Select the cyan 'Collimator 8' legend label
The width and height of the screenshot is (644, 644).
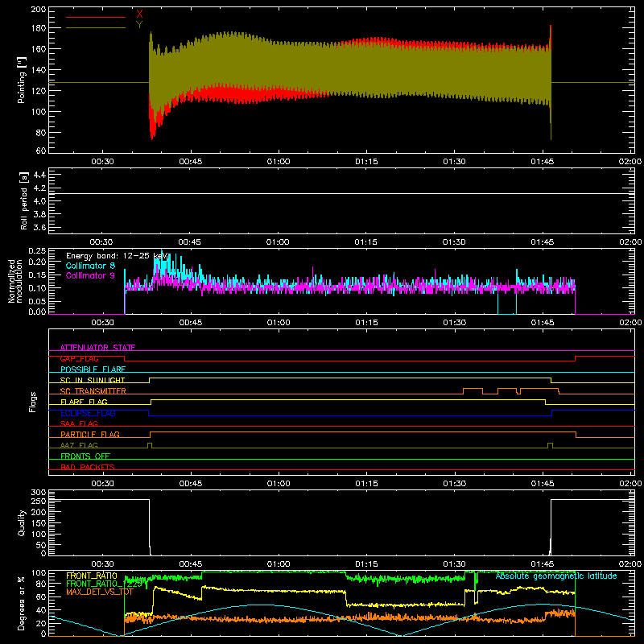coord(90,266)
